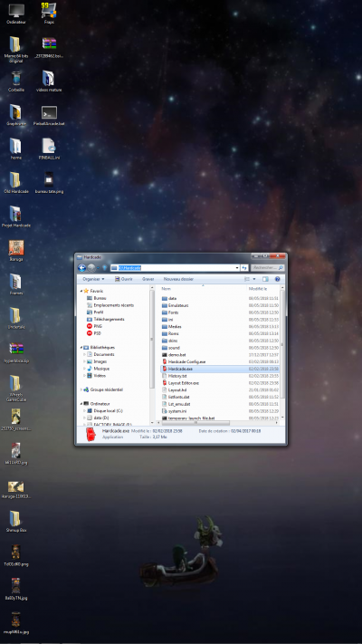Collapse the Favoris section
The width and height of the screenshot is (362, 644).
(x=81, y=291)
